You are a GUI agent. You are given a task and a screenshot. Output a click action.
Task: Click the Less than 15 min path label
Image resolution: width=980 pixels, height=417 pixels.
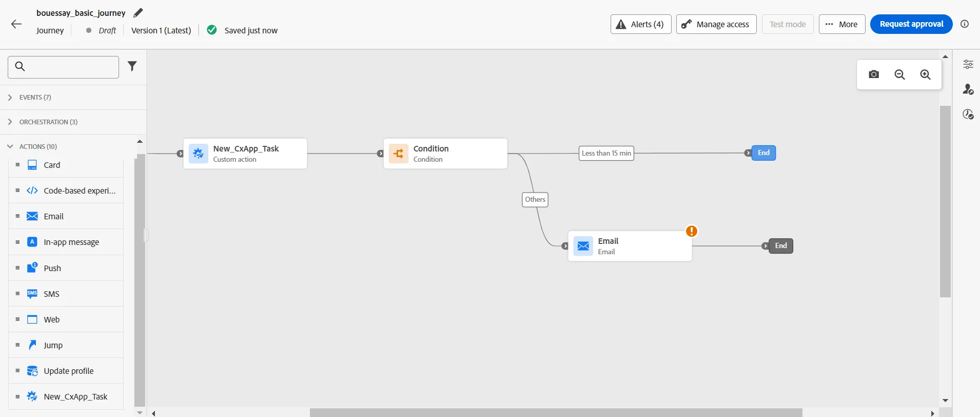tap(606, 153)
